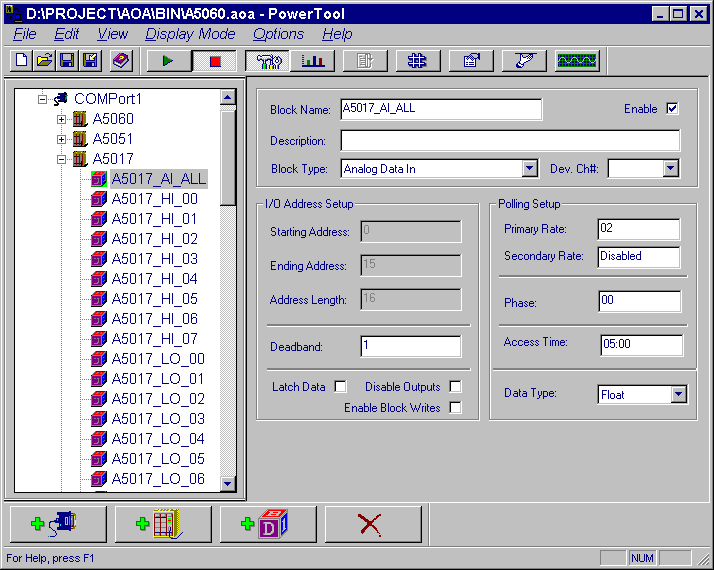This screenshot has width=714, height=570.
Task: Toggle the Latch Data checkbox
Action: click(x=341, y=387)
